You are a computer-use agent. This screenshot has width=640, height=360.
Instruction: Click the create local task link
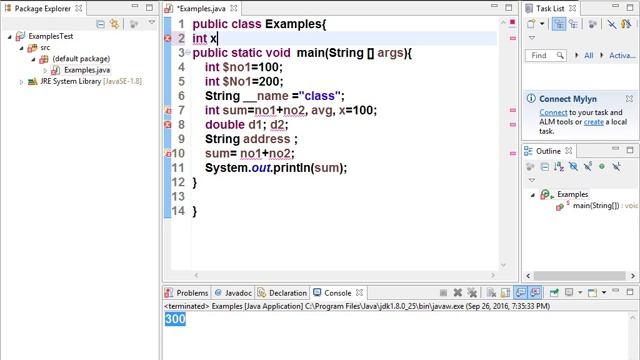click(593, 122)
